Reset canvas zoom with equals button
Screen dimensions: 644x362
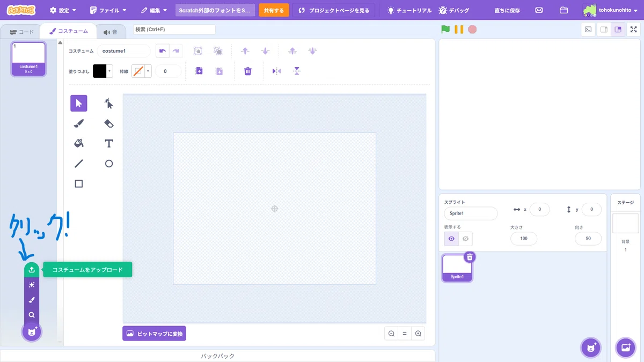coord(405,334)
